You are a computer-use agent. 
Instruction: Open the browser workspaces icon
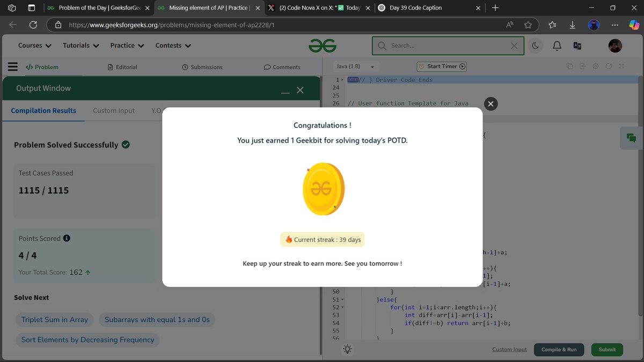[12, 8]
